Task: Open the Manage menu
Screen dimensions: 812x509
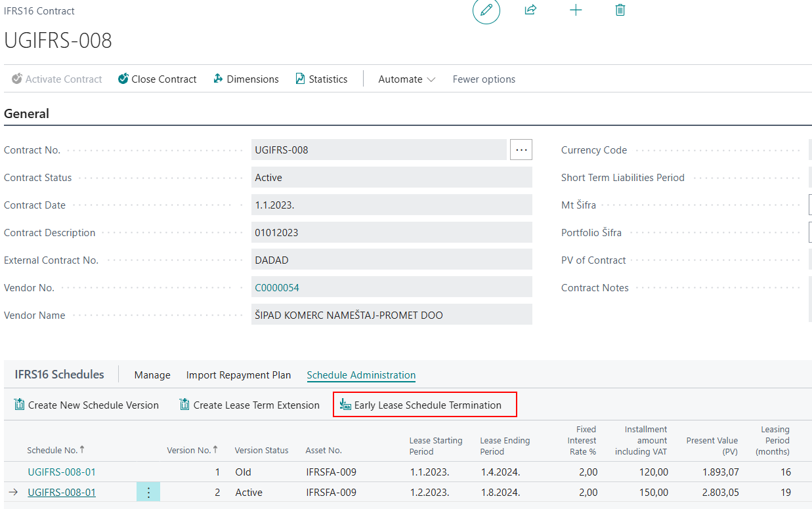Action: (152, 375)
